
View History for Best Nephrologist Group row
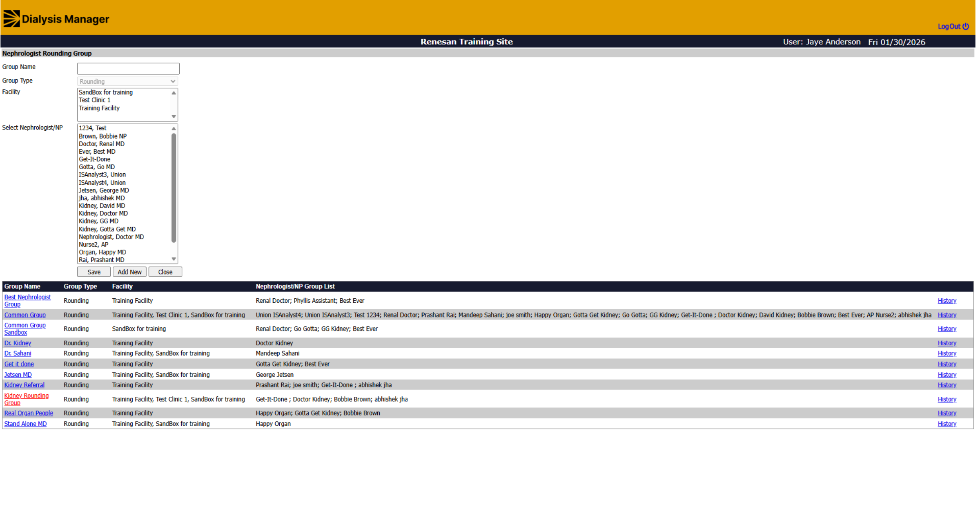[x=947, y=301]
